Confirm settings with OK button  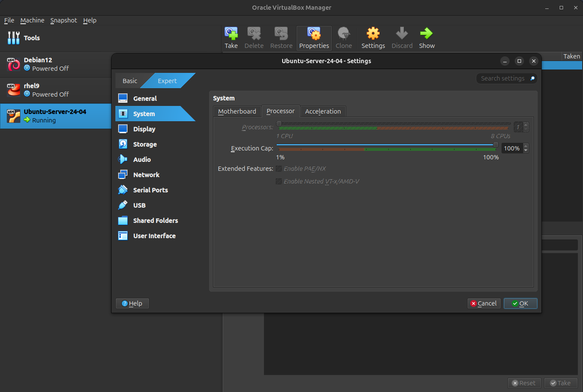520,303
